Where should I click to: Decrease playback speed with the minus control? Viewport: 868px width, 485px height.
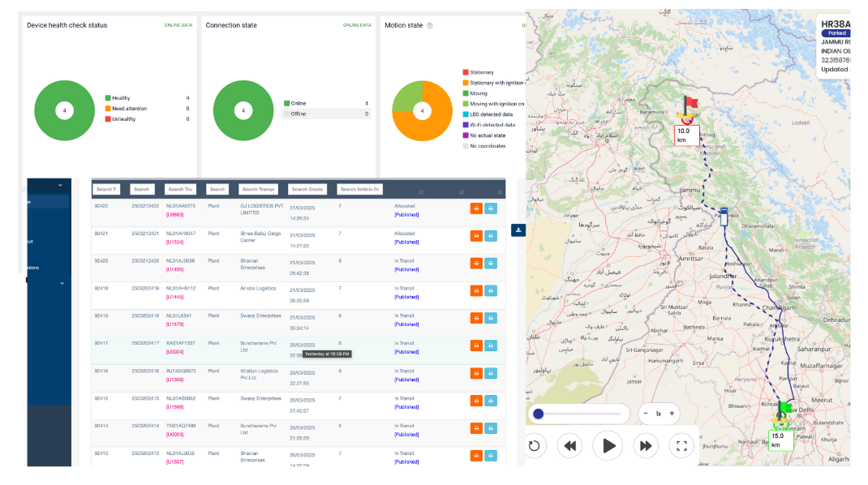coord(645,413)
